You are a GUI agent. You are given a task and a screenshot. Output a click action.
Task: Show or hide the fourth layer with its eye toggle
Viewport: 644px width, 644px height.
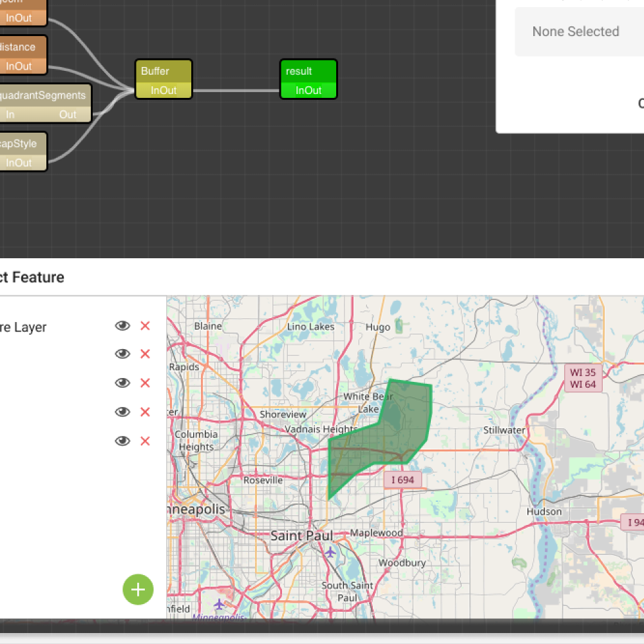click(x=122, y=412)
